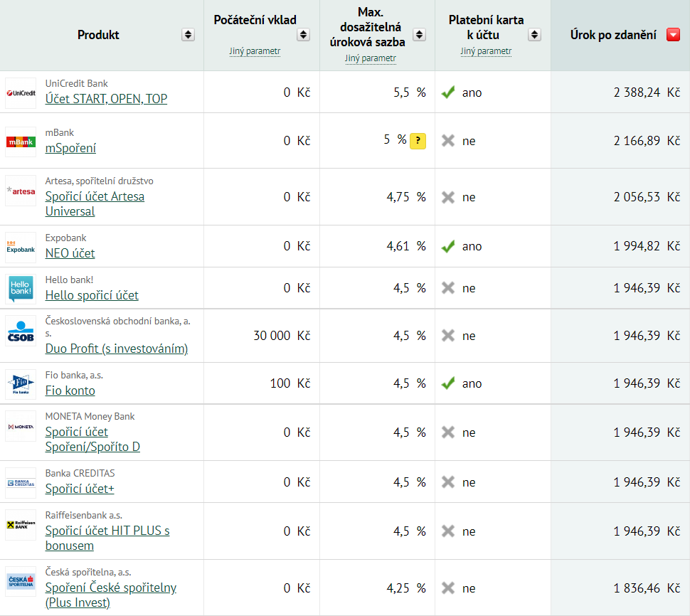
Task: Click the Expobank logo
Action: [x=21, y=248]
